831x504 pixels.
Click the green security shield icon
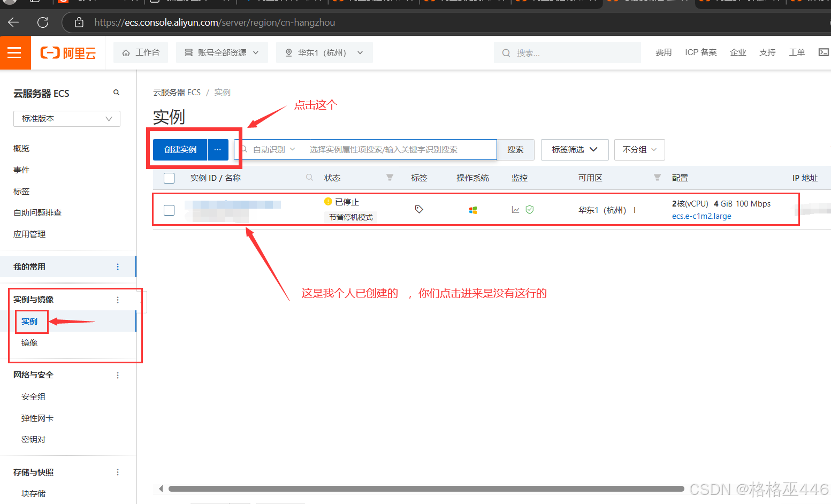(530, 210)
